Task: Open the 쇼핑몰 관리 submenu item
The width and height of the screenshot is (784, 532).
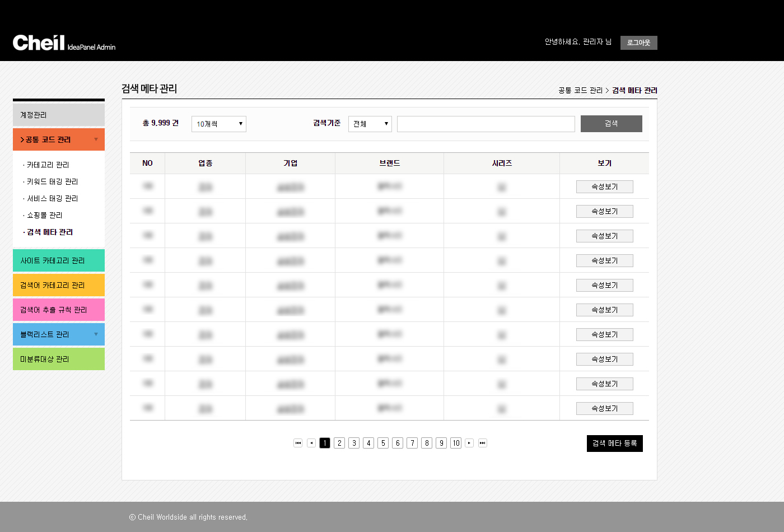Action: (45, 215)
